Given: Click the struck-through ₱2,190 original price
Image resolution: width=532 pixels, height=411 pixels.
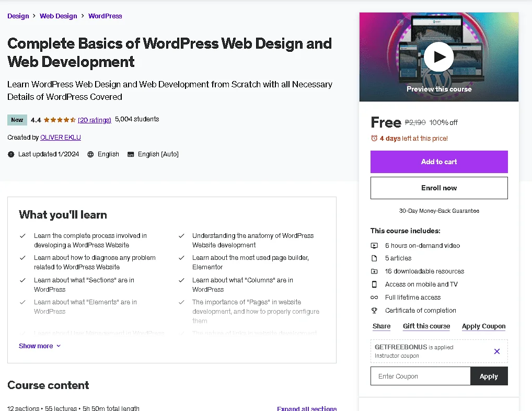Looking at the screenshot, I should tap(415, 122).
